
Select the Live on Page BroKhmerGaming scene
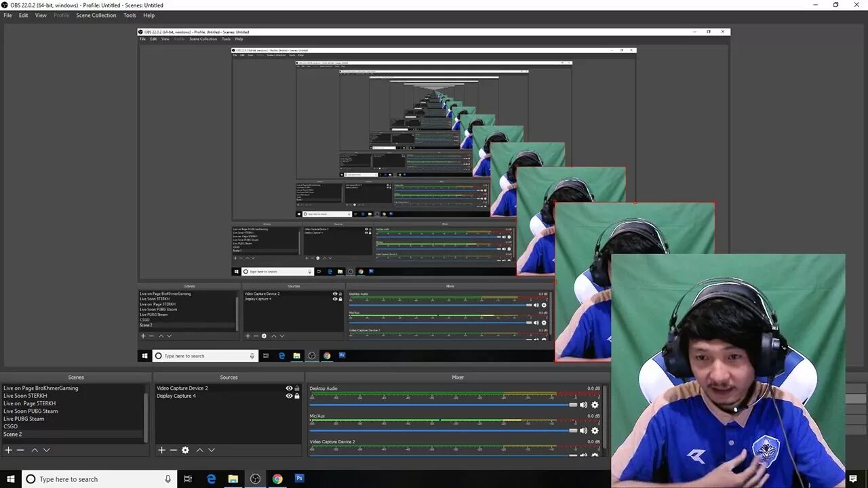[x=41, y=388]
